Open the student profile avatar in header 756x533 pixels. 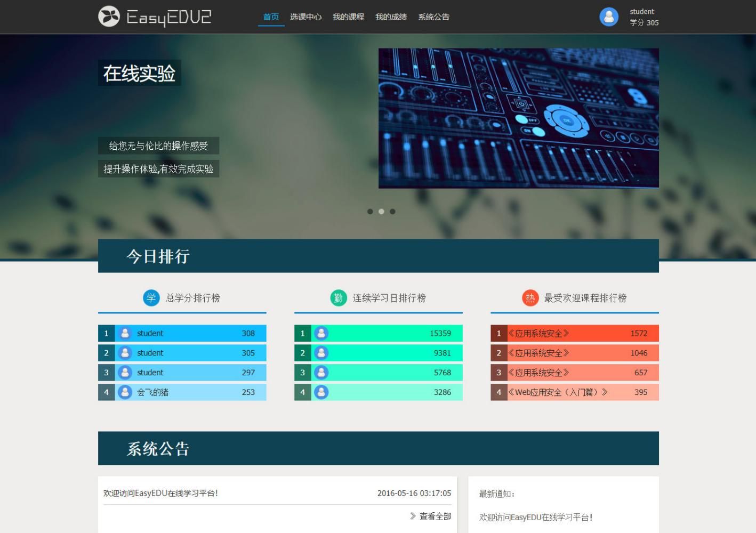click(x=609, y=17)
